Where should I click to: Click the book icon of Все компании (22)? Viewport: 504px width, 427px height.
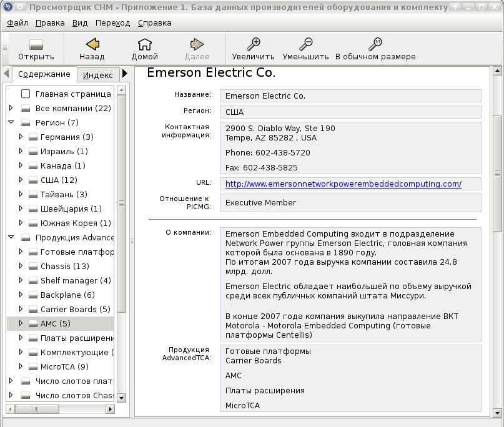(26, 108)
